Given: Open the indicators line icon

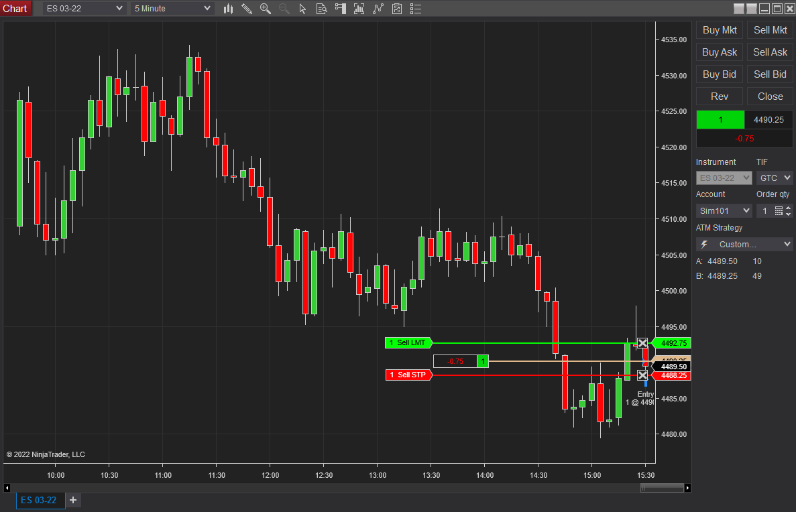Looking at the screenshot, I should coord(378,9).
